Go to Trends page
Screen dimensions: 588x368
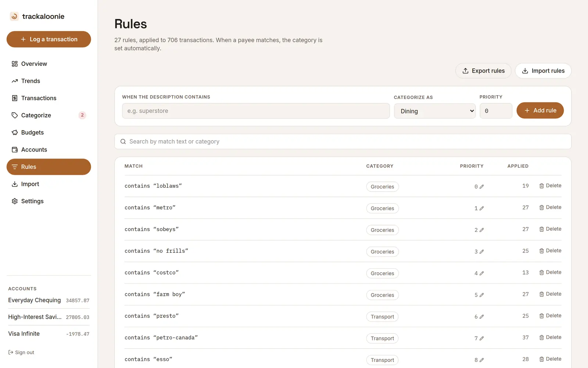pyautogui.click(x=49, y=81)
